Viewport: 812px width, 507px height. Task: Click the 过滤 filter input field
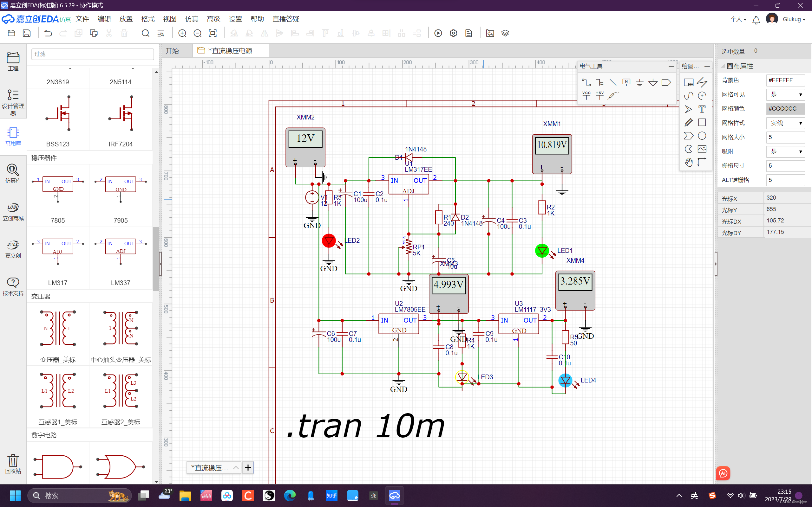tap(93, 54)
